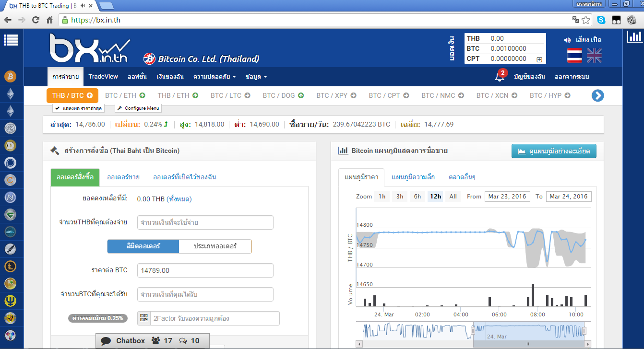Viewport: 644px width, 349px height.
Task: Open the To date picker Mar 24, 2016
Action: (x=569, y=197)
